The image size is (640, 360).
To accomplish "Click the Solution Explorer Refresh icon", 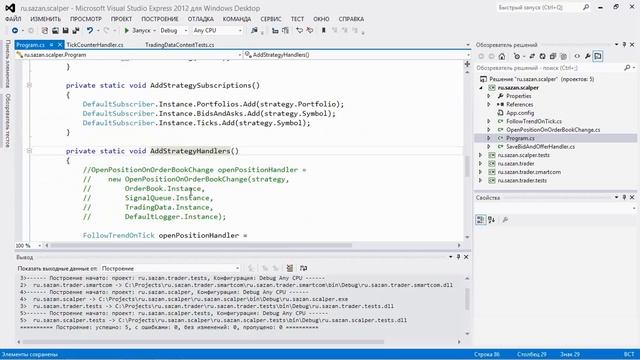I will click(542, 56).
